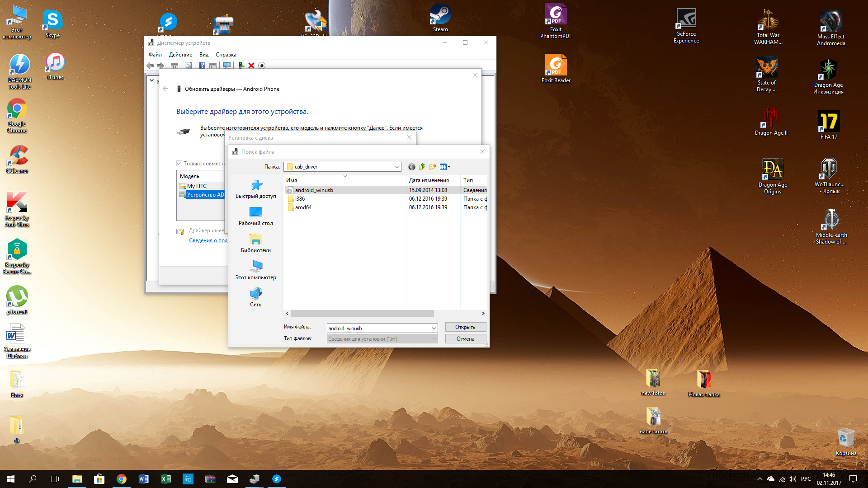Screen dimensions: 868x488
Task: Go up one folder level
Action: click(x=422, y=167)
